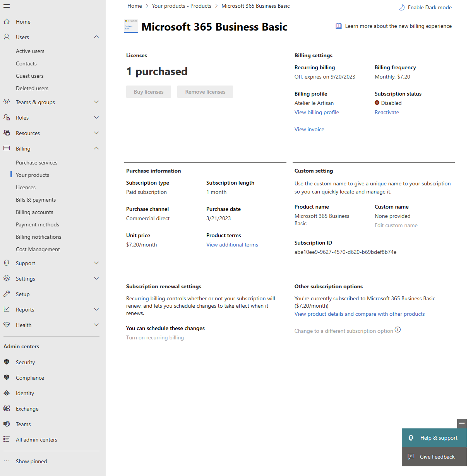
Task: Open the Give Feedback panel
Action: pyautogui.click(x=437, y=457)
